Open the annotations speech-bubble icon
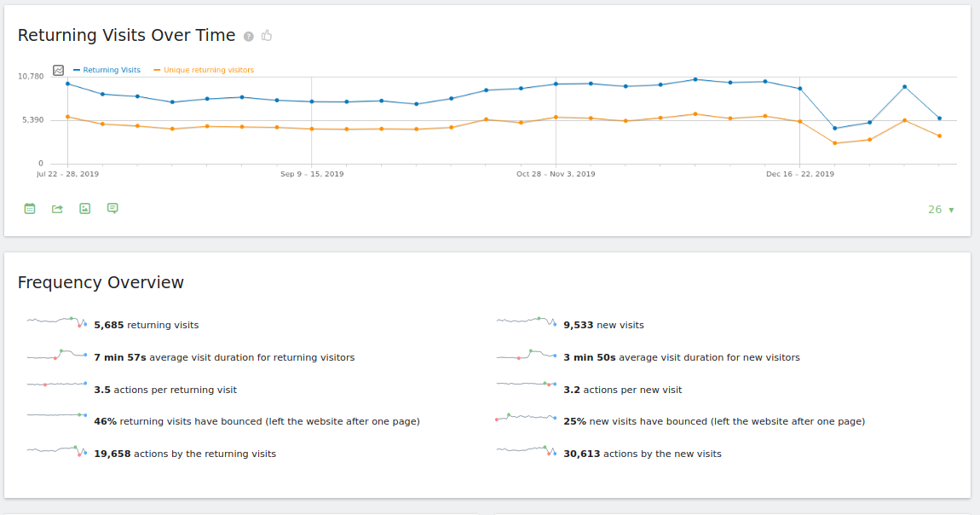Screen dimensions: 980x515 pos(112,208)
